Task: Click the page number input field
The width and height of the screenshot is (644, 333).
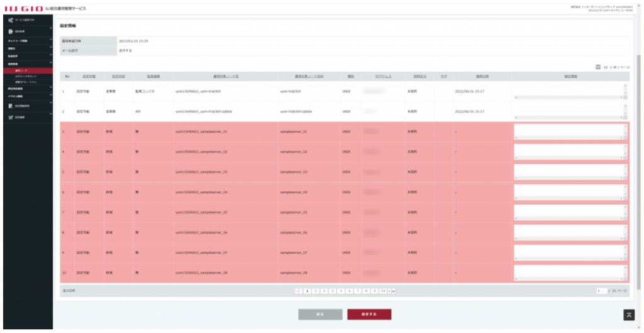Action: click(x=602, y=291)
